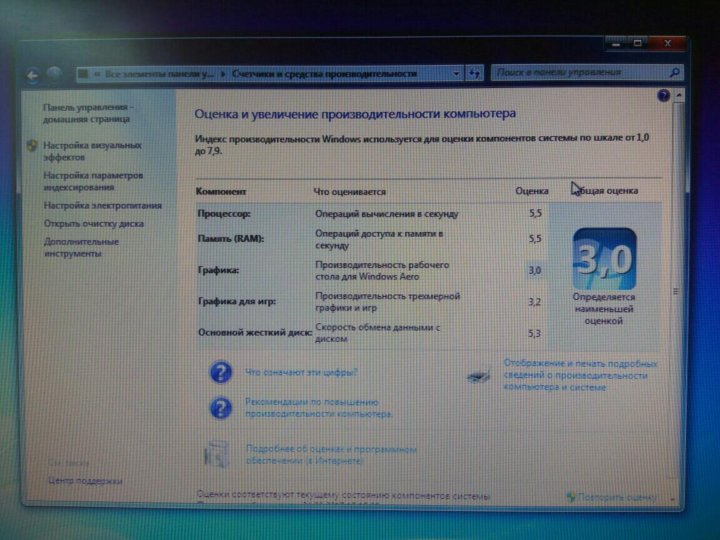Click the Refresh button beside address bar
This screenshot has width=720, height=540.
pos(474,73)
